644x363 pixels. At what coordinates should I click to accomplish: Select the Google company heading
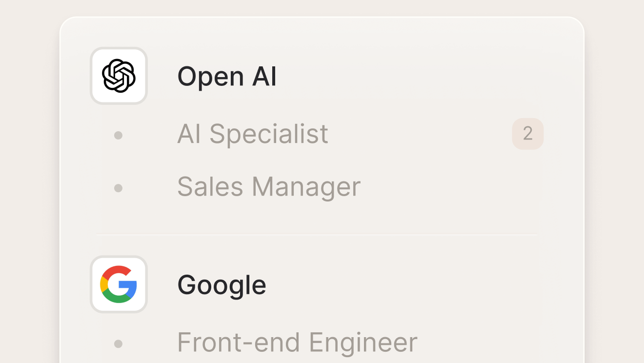(221, 285)
